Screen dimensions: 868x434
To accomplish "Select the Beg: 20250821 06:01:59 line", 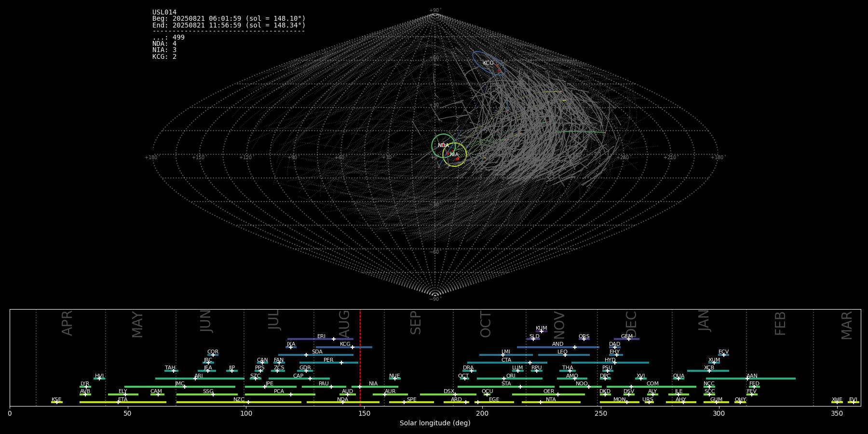I will coord(229,19).
